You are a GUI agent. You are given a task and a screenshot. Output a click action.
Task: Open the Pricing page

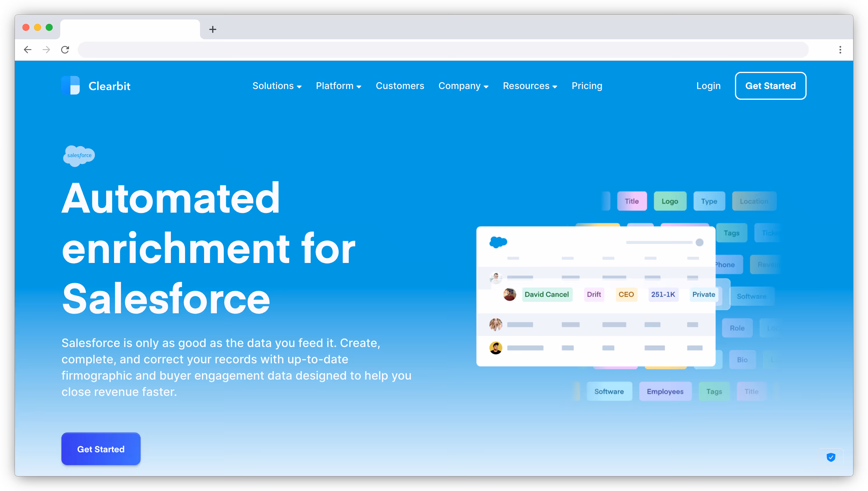point(587,86)
